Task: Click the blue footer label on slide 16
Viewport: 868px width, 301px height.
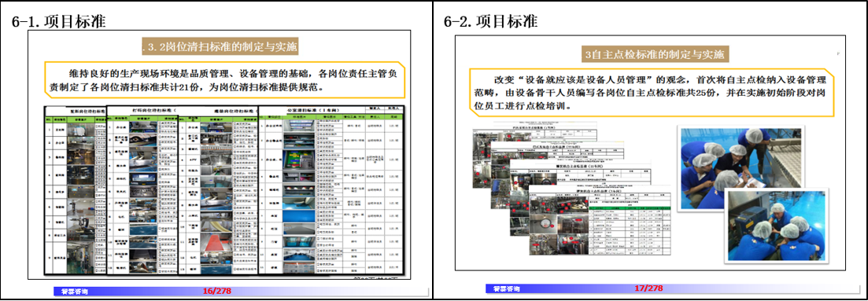Action: 74,291
